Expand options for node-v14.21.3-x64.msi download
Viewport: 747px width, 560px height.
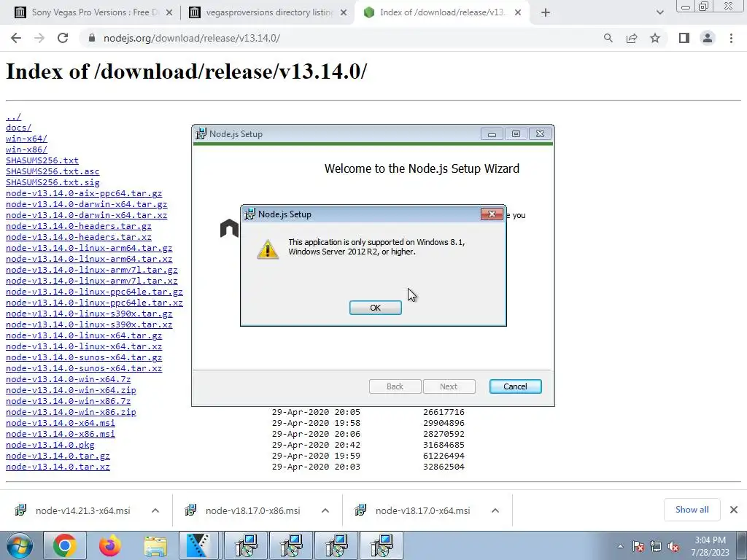[155, 510]
